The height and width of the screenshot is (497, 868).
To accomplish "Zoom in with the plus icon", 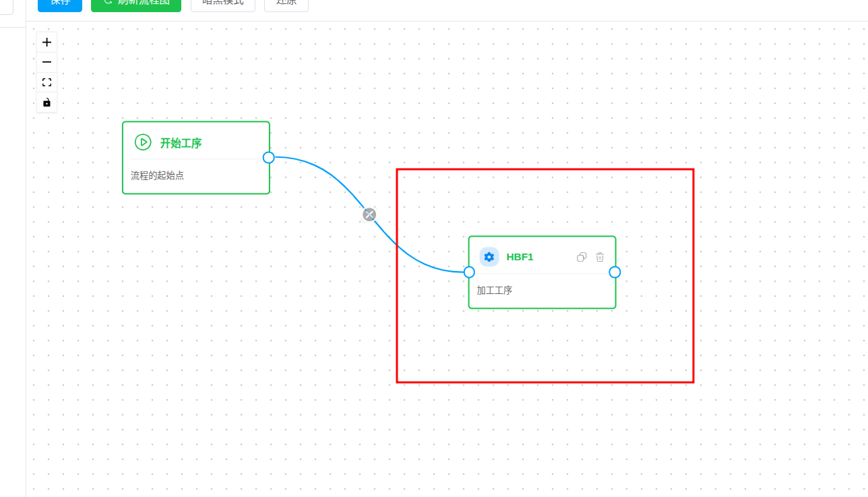I will (46, 41).
